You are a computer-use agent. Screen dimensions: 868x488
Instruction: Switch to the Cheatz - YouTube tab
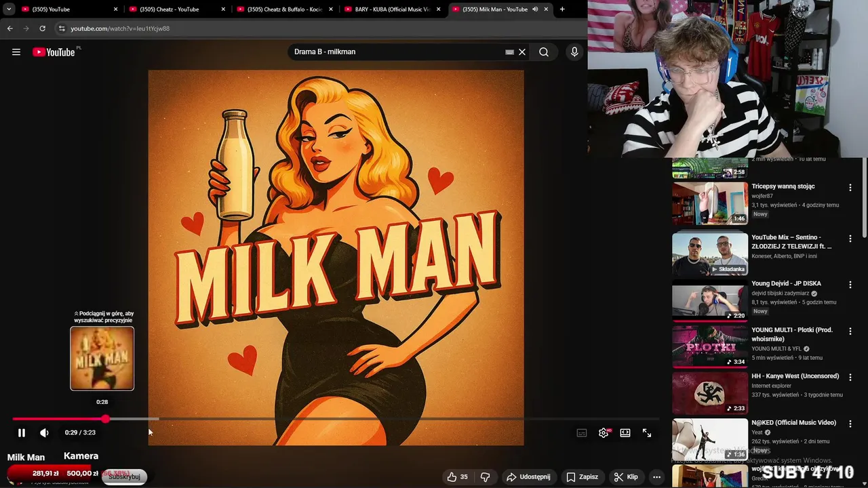[176, 9]
